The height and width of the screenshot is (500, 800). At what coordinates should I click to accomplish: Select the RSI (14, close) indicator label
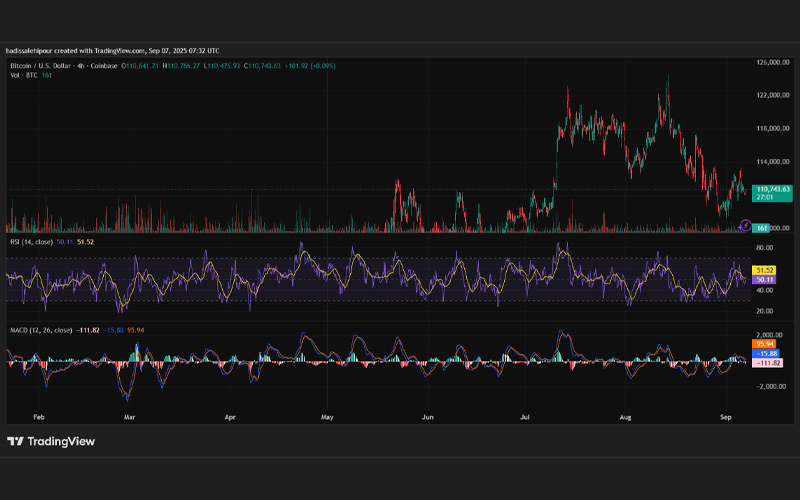point(32,242)
